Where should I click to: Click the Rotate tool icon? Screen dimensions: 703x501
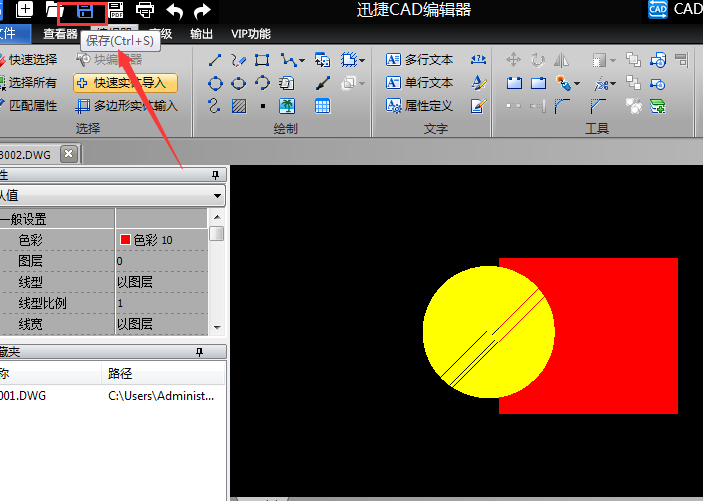point(538,60)
